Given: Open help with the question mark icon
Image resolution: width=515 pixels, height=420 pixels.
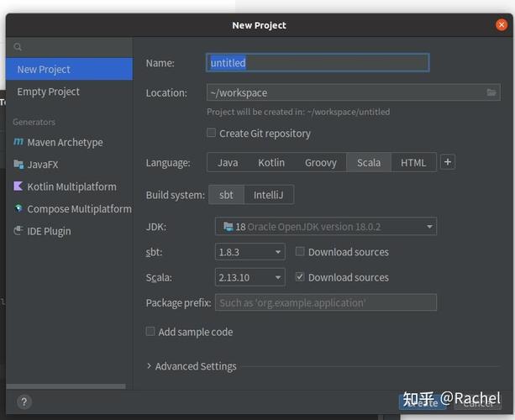Looking at the screenshot, I should coord(24,402).
